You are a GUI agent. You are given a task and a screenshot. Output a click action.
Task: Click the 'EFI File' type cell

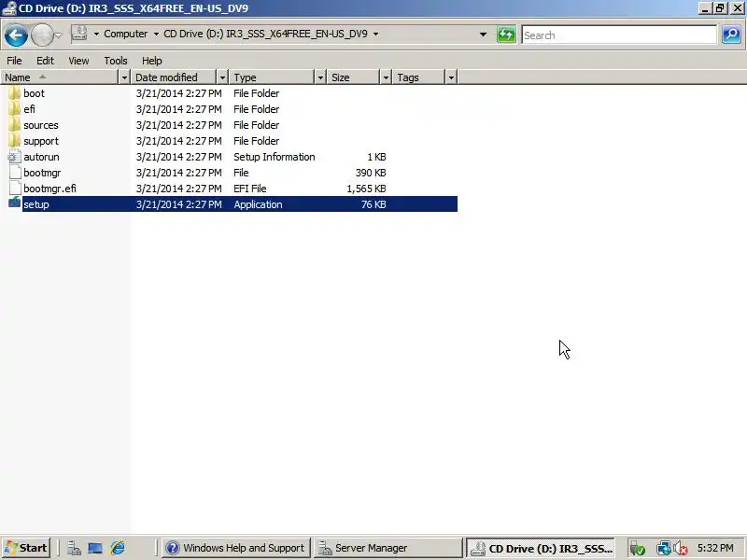point(249,189)
